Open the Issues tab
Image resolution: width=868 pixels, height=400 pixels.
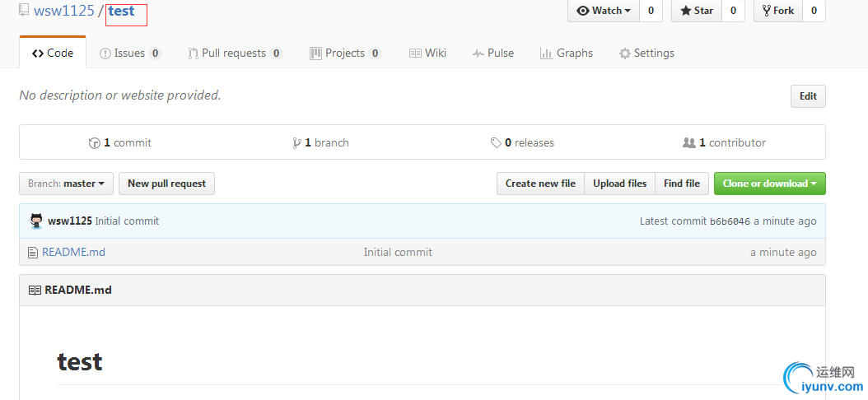[130, 53]
